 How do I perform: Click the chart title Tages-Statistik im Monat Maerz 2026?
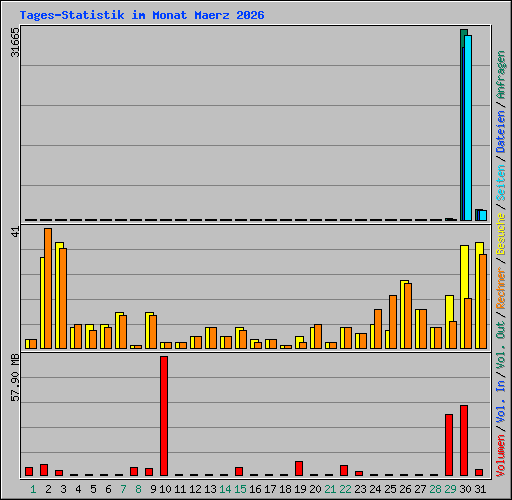pyautogui.click(x=142, y=15)
